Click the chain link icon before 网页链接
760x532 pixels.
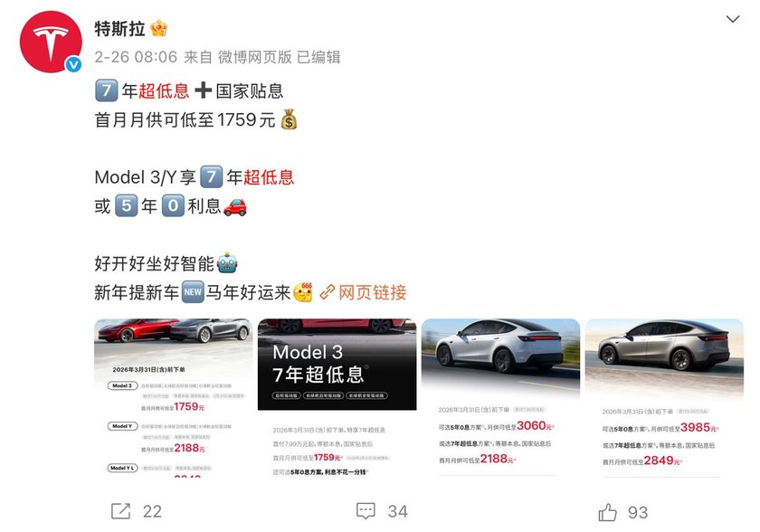328,291
